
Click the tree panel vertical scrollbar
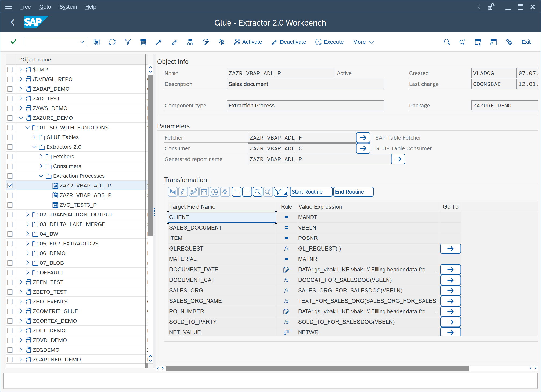(150, 156)
